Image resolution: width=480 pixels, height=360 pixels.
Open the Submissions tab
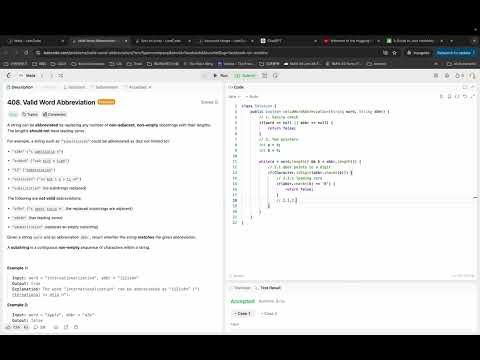(x=104, y=87)
